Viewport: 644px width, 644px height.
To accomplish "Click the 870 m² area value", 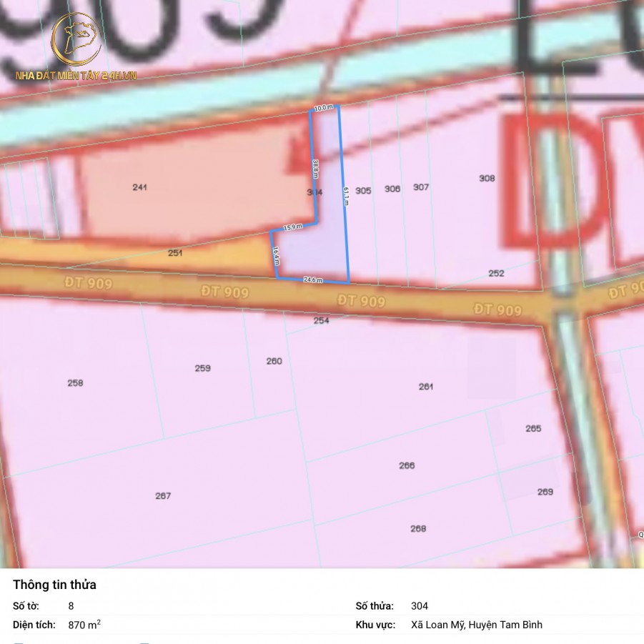I will (x=84, y=625).
